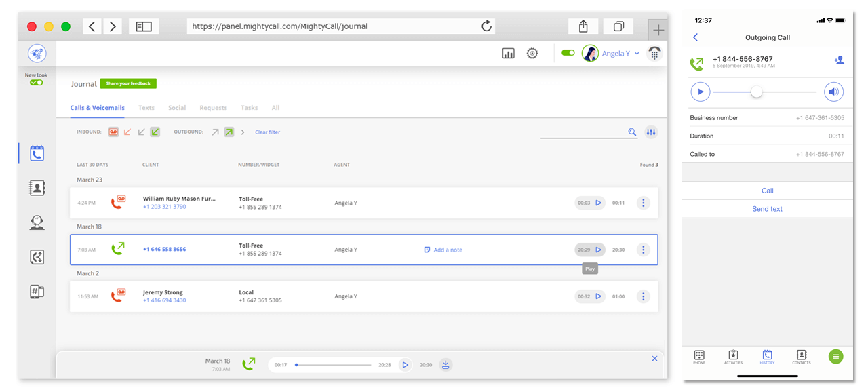
Task: Select Send text on the mobile call screen
Action: coord(767,208)
